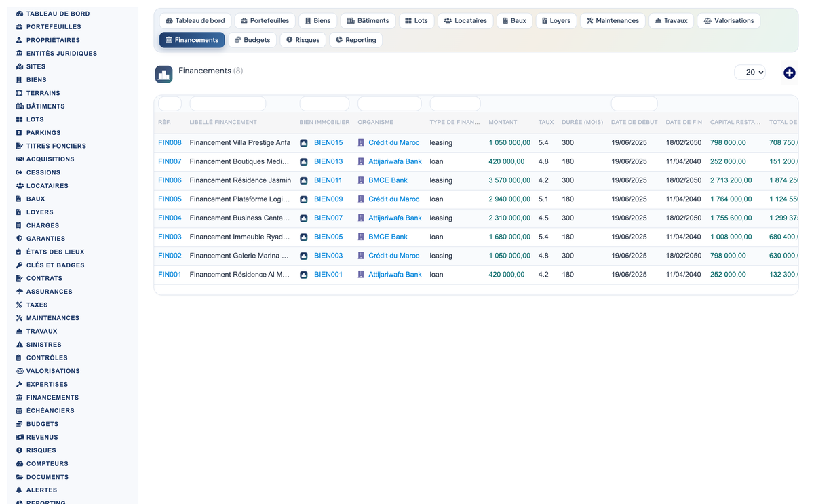Click property icon beside BIEN015

point(304,143)
